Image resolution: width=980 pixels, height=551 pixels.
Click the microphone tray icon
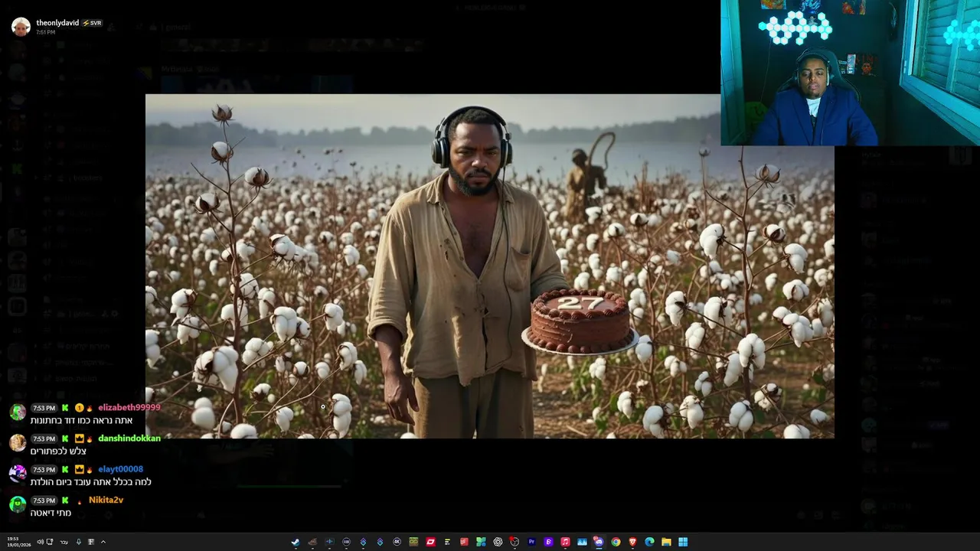click(79, 542)
